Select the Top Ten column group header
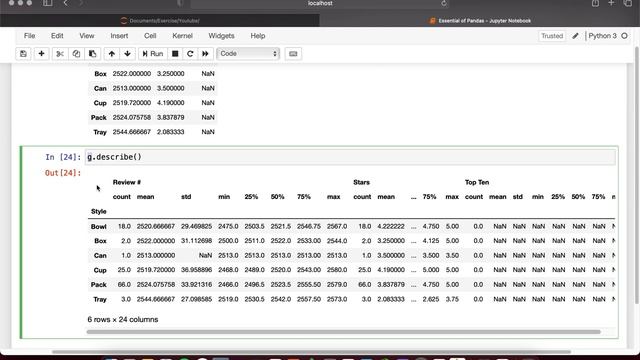640x360 pixels. pos(477,182)
